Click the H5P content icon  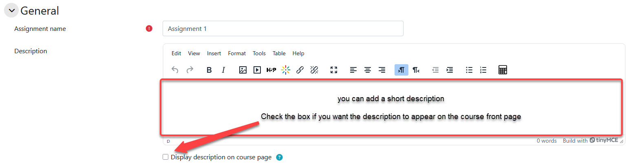pyautogui.click(x=271, y=70)
